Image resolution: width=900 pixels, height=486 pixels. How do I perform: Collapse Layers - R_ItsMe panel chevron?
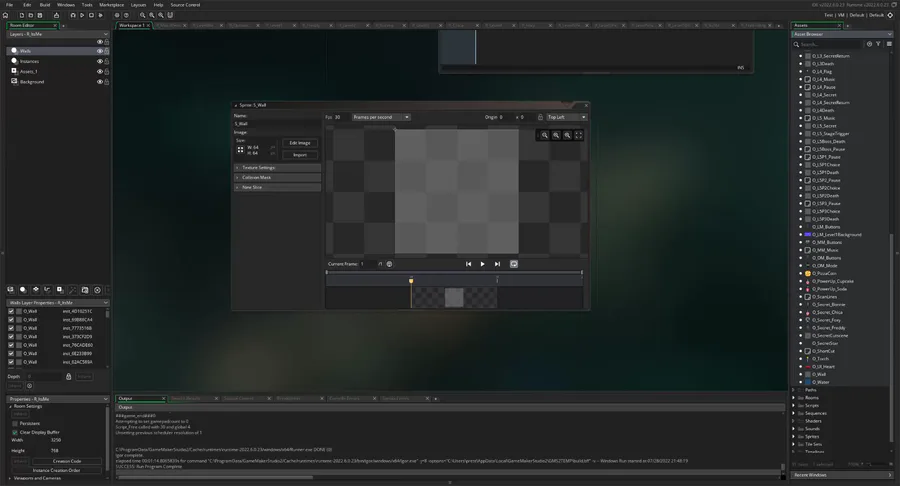click(x=106, y=34)
